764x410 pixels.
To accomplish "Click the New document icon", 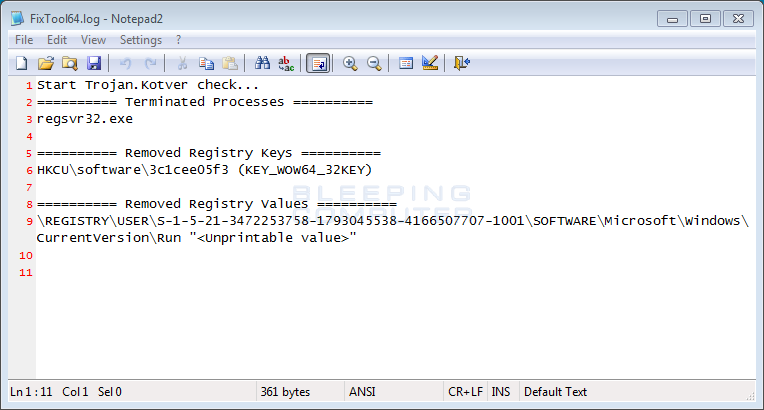I will coord(21,63).
